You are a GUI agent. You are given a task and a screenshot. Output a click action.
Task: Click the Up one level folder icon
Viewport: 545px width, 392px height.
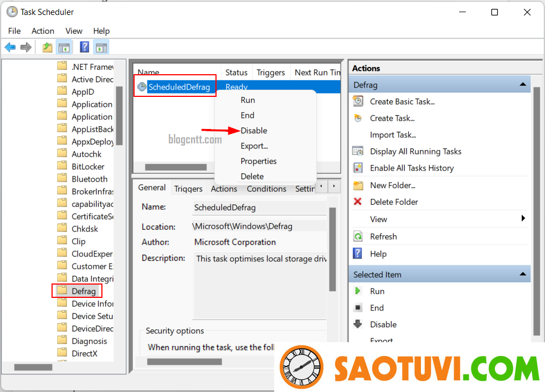click(48, 48)
